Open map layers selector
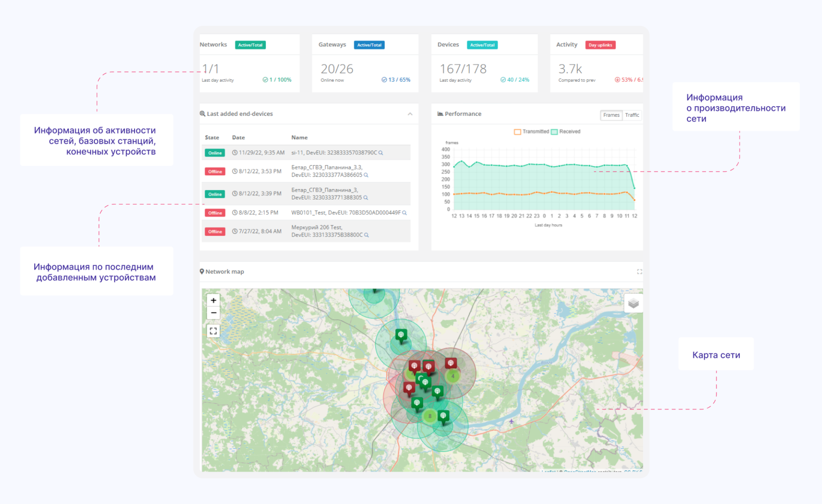This screenshot has width=822, height=504. (x=633, y=304)
